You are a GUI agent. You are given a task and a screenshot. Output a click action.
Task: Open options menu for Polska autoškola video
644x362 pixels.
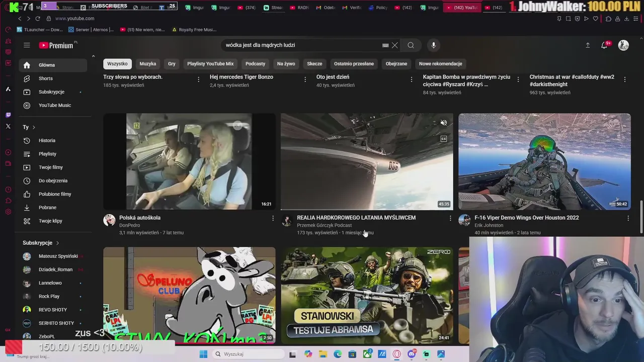click(273, 218)
